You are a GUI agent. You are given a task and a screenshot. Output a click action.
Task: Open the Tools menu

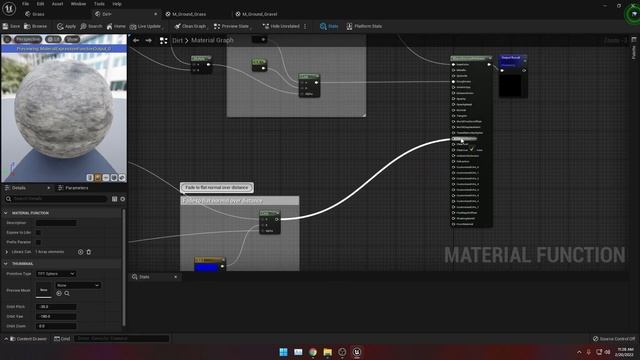(x=99, y=4)
